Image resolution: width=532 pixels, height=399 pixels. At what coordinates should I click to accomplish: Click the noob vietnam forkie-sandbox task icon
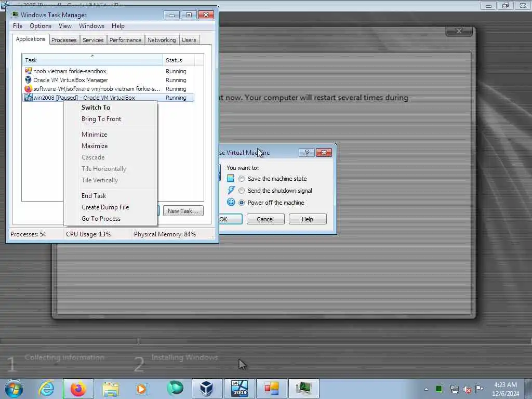(x=28, y=71)
